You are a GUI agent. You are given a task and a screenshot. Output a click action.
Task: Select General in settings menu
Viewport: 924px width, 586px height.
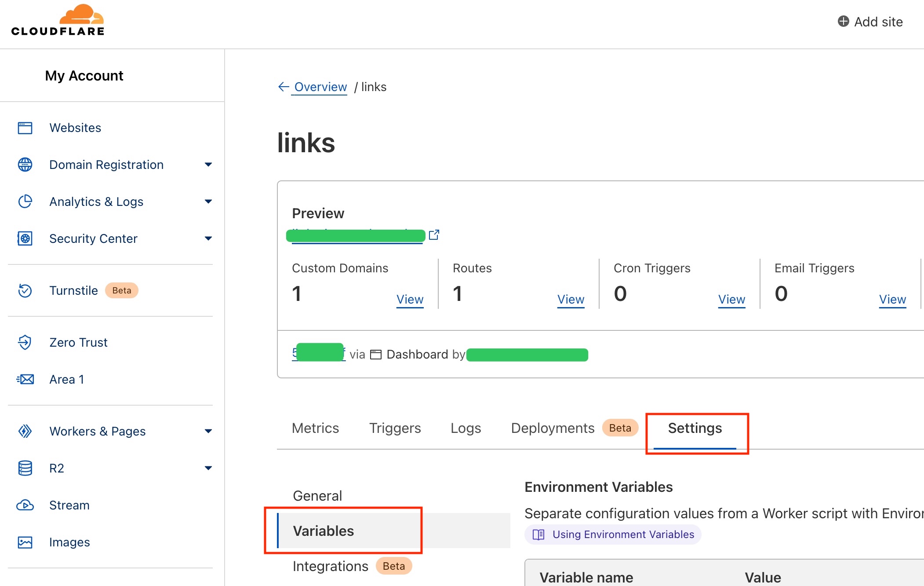tap(317, 496)
